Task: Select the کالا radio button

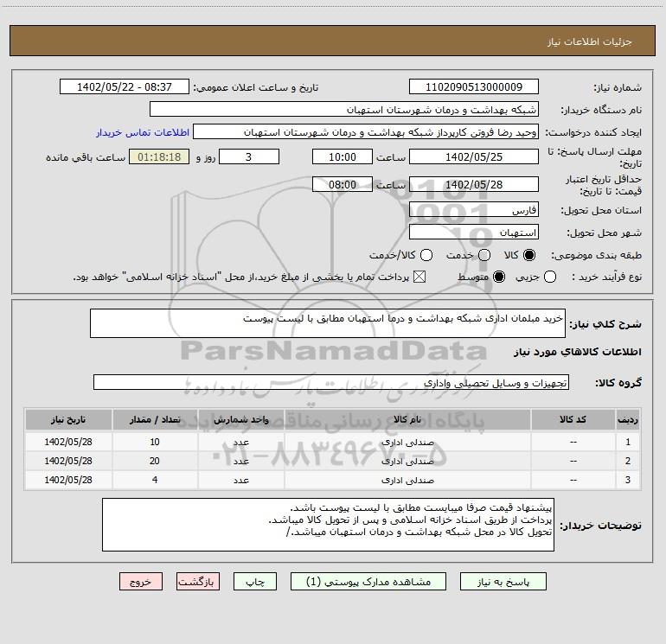Action: [x=529, y=255]
